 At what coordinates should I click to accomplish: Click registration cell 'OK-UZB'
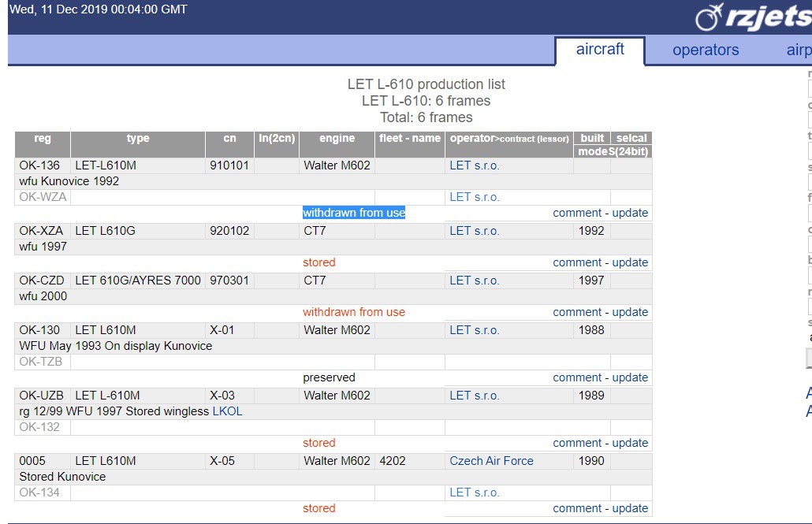(41, 396)
